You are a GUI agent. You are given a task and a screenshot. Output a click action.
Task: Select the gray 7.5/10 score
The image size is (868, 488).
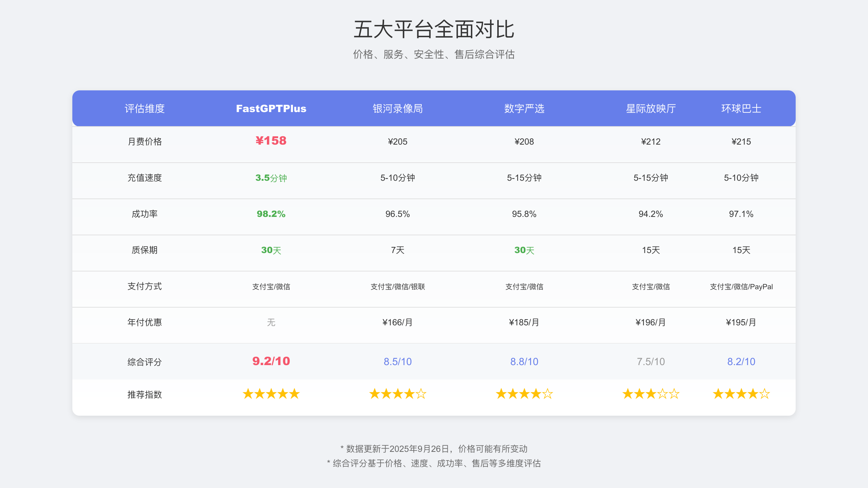tap(651, 361)
